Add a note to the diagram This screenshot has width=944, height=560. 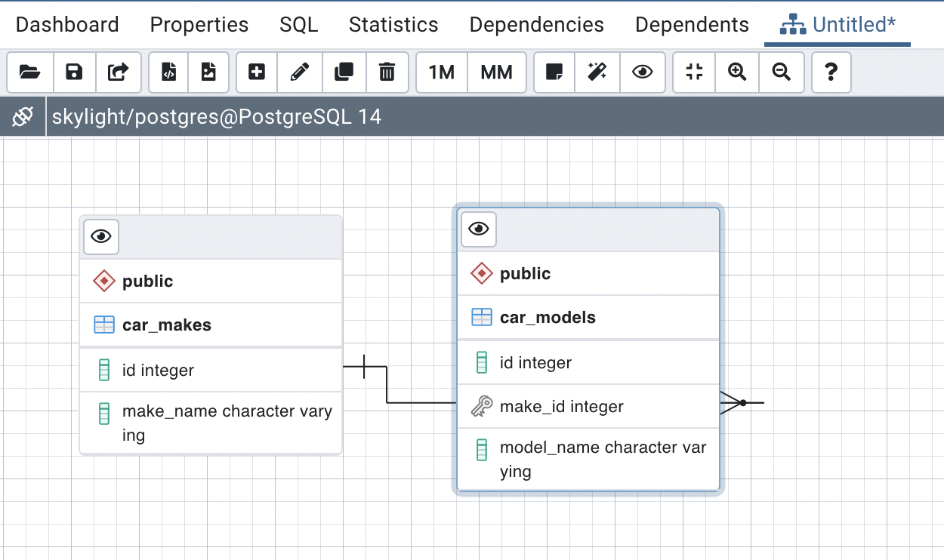pyautogui.click(x=554, y=72)
